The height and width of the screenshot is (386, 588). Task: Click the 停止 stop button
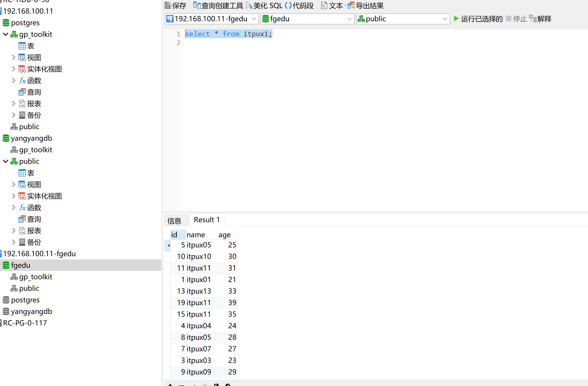516,19
